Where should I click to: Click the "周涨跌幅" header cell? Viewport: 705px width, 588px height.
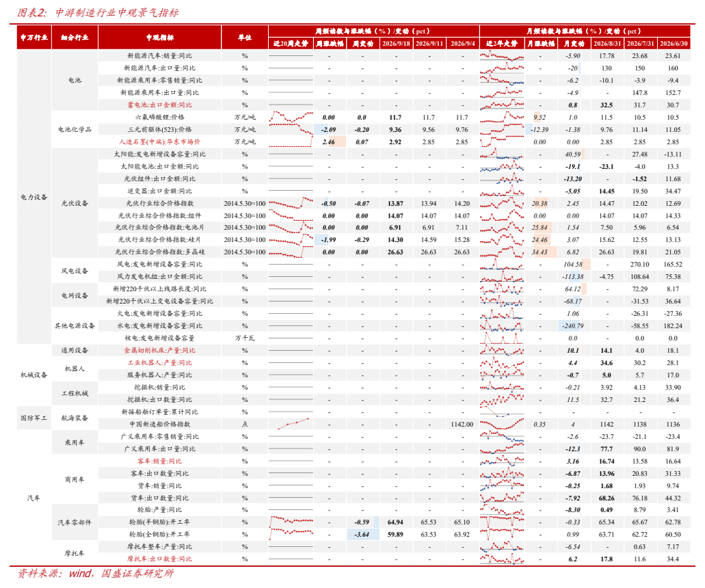pos(330,44)
